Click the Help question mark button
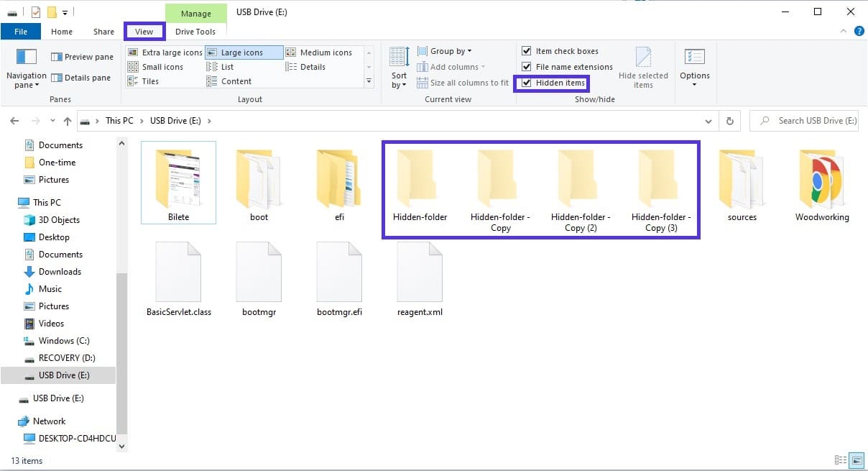 [860, 31]
